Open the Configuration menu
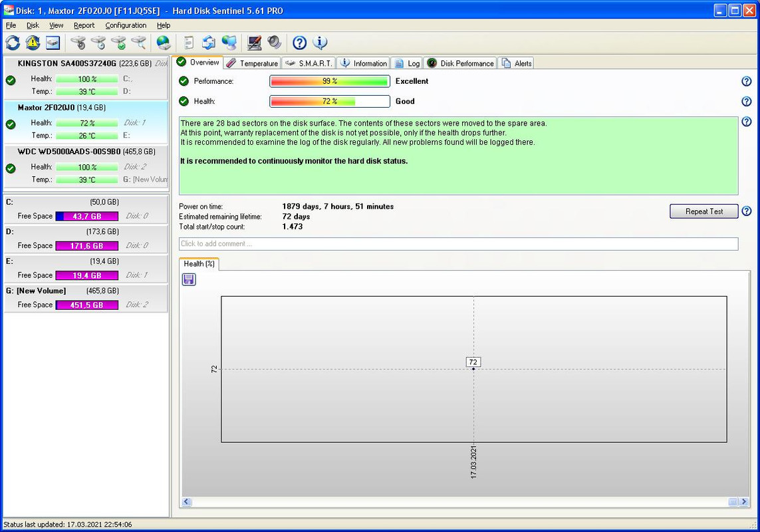 click(126, 25)
